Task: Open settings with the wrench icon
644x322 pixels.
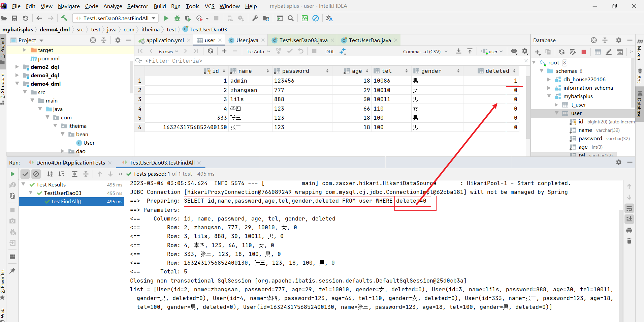Action: 255,18
